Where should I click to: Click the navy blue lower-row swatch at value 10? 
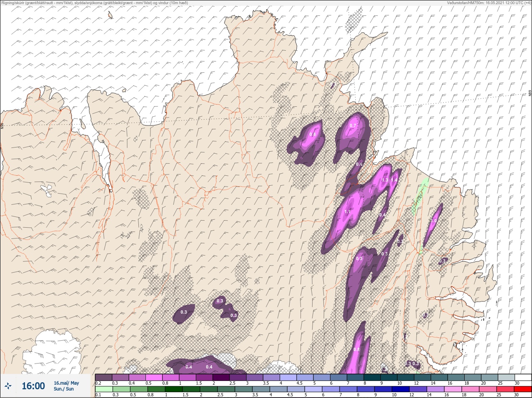click(401, 389)
